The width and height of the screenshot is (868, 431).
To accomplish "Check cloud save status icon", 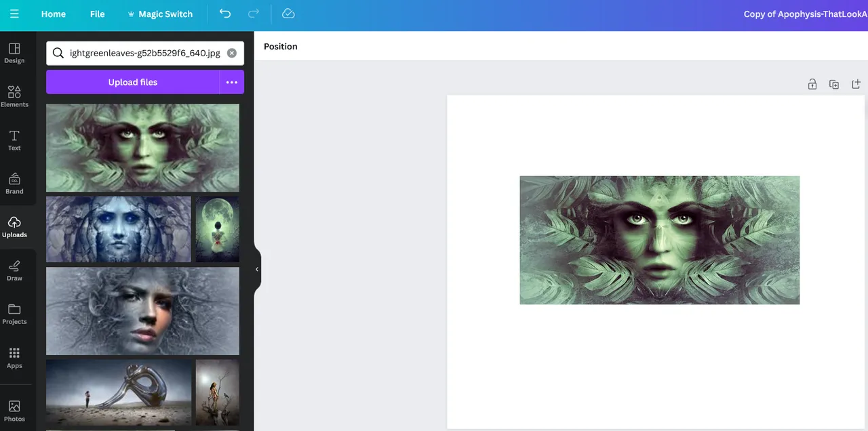I will [288, 14].
